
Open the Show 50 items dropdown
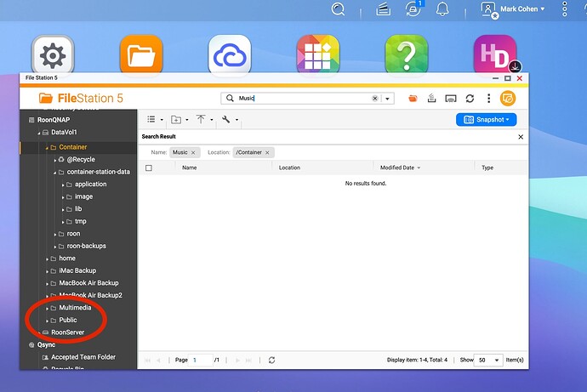click(488, 361)
